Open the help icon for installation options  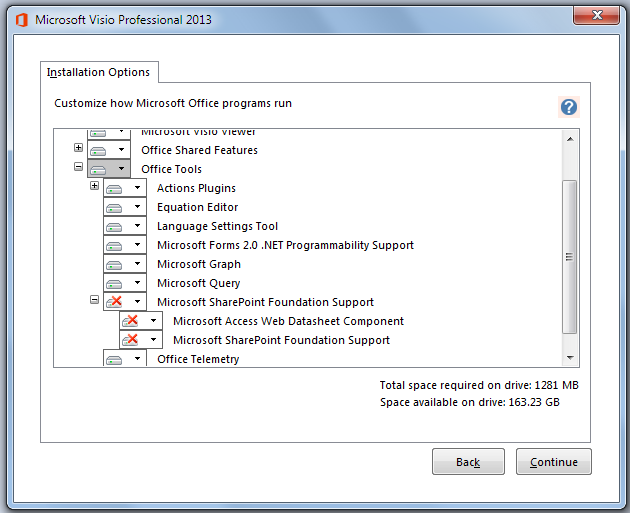click(x=569, y=107)
